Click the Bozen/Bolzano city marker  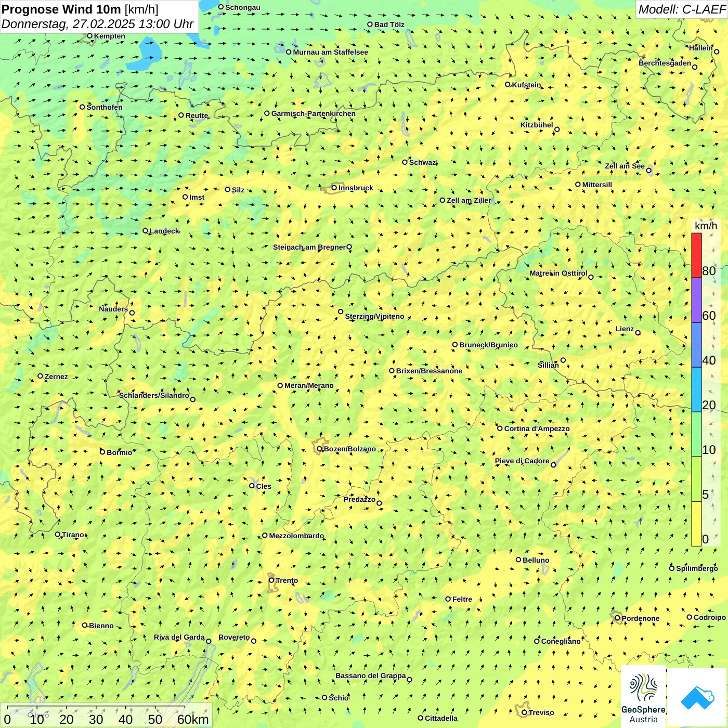320,449
